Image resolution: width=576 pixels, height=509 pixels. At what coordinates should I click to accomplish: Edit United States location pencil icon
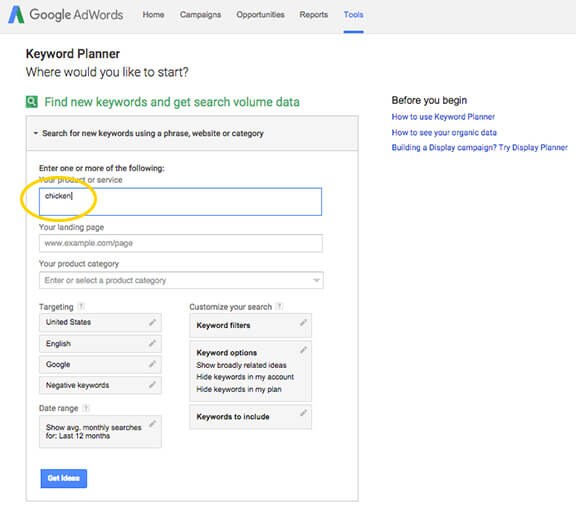pos(152,322)
